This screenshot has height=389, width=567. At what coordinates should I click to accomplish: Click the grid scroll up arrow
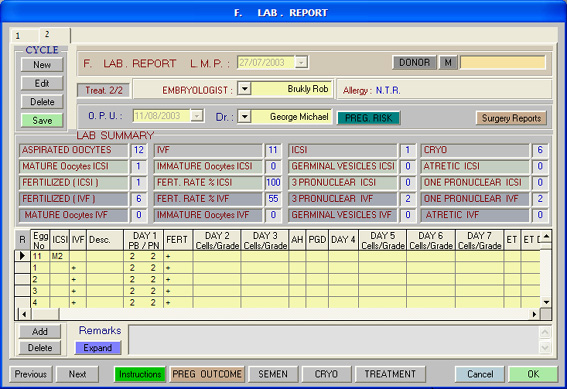click(x=546, y=236)
